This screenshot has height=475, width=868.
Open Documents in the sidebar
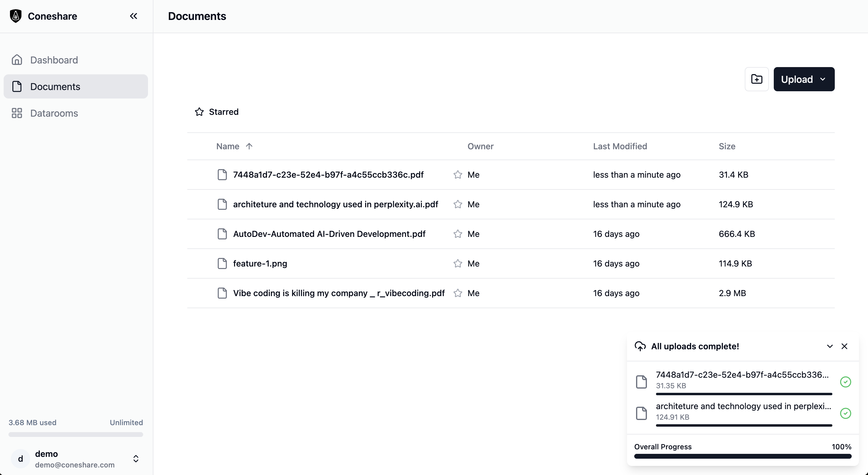[55, 87]
